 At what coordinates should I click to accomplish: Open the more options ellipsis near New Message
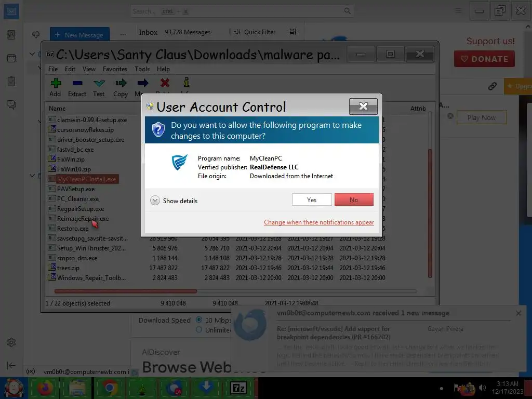point(123,35)
